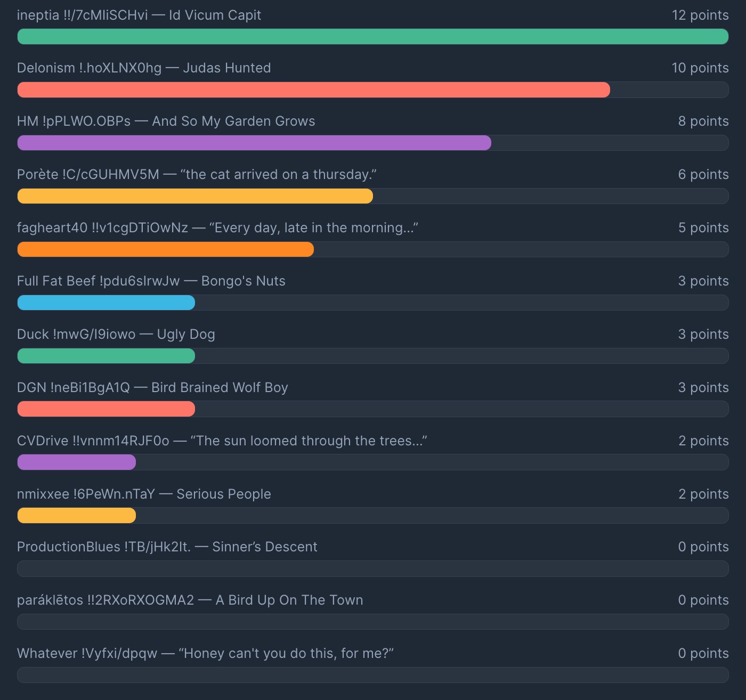This screenshot has height=700, width=746.
Task: Click the entry "ineptia — Id Vicum Capit"
Action: pos(139,15)
